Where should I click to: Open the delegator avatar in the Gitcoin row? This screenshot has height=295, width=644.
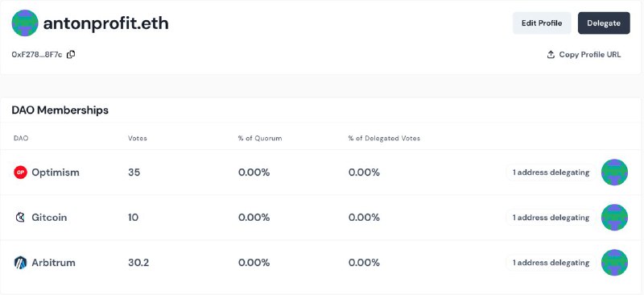coord(614,218)
